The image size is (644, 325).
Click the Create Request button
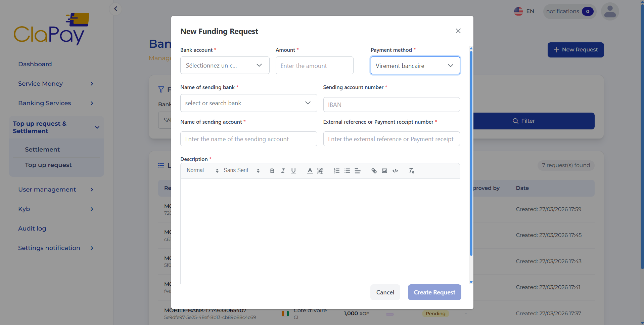pos(434,292)
